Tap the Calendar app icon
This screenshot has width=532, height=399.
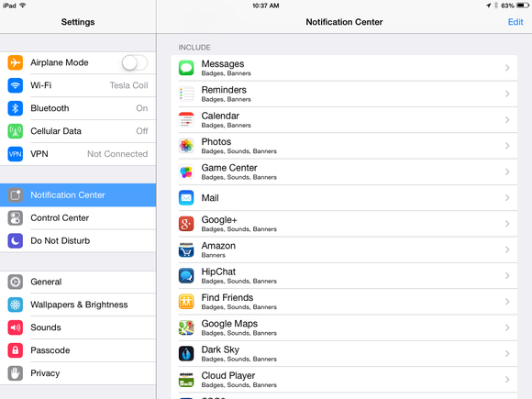coord(186,120)
